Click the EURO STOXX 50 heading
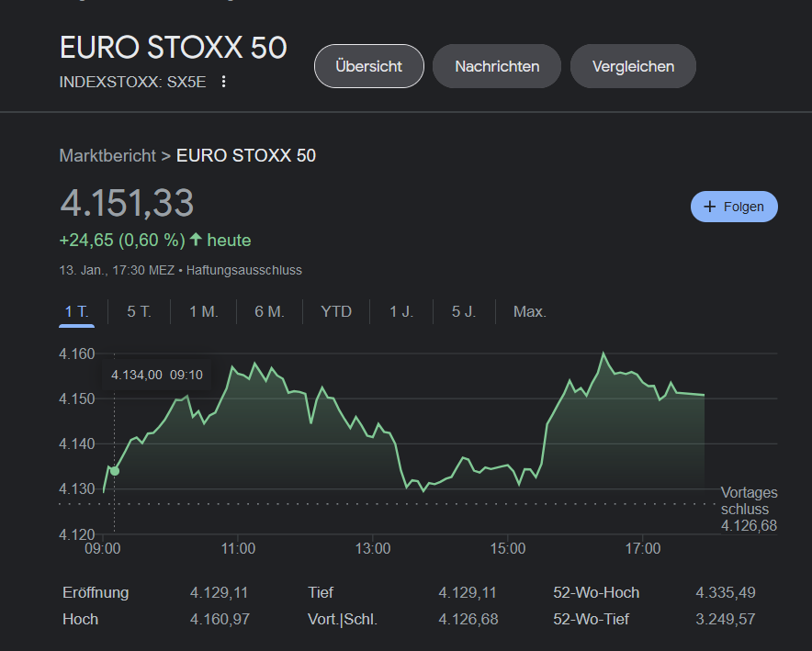The image size is (812, 651). tap(173, 48)
